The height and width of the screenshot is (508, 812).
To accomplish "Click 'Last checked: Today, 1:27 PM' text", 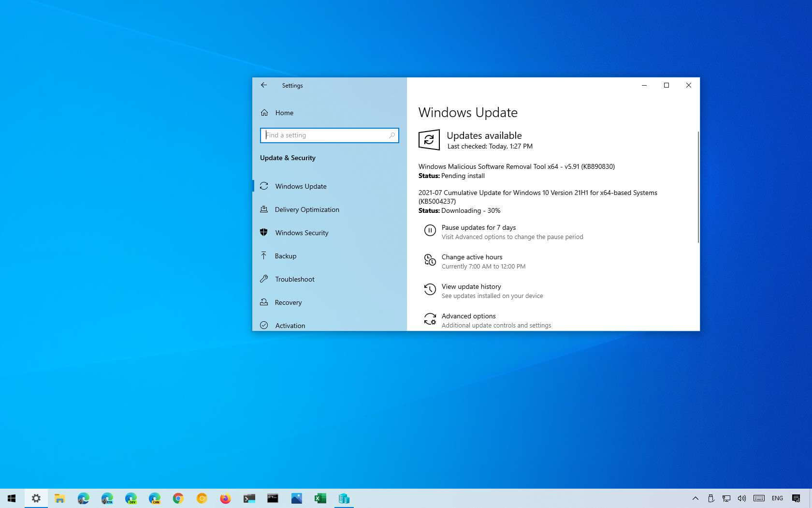I will pos(490,146).
